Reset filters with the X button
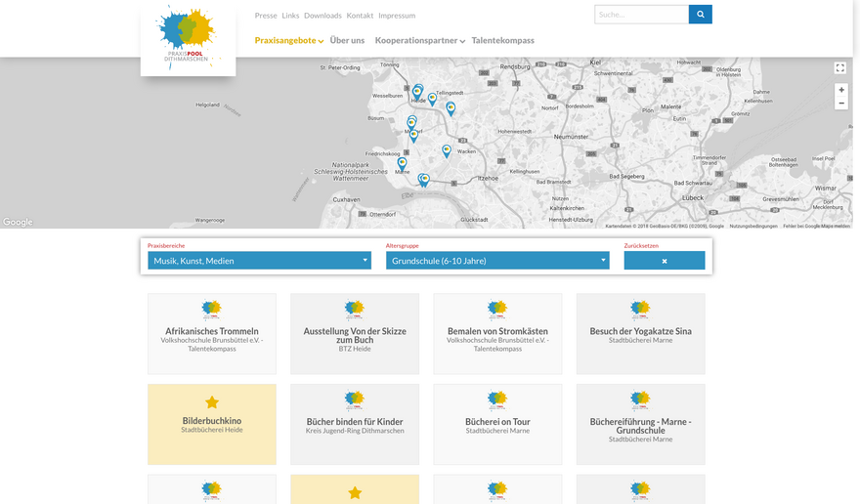This screenshot has height=504, width=860. tap(664, 261)
